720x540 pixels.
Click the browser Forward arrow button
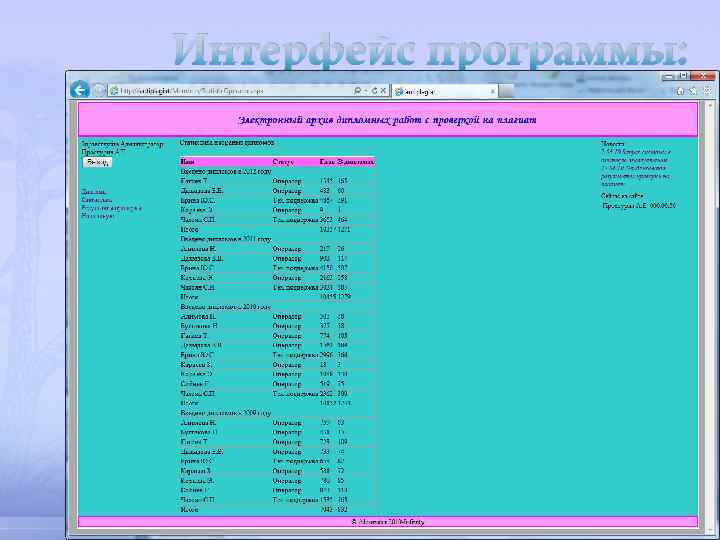(99, 90)
